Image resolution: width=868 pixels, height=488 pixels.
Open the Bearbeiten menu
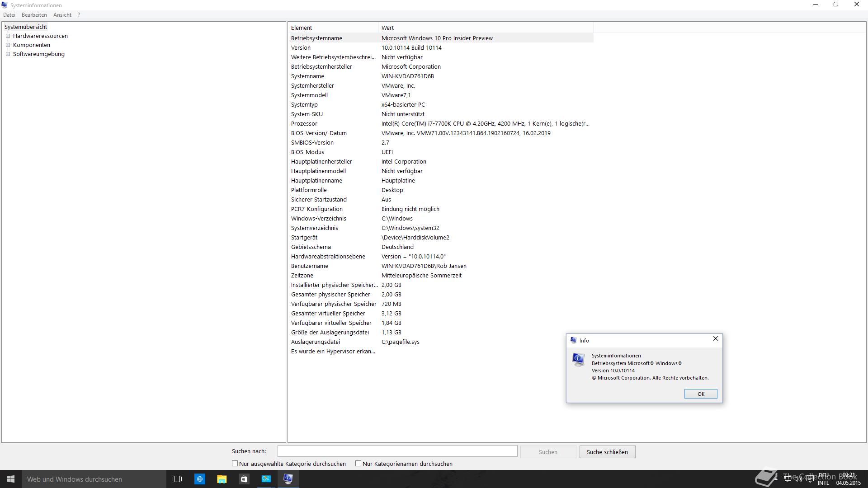pyautogui.click(x=34, y=15)
